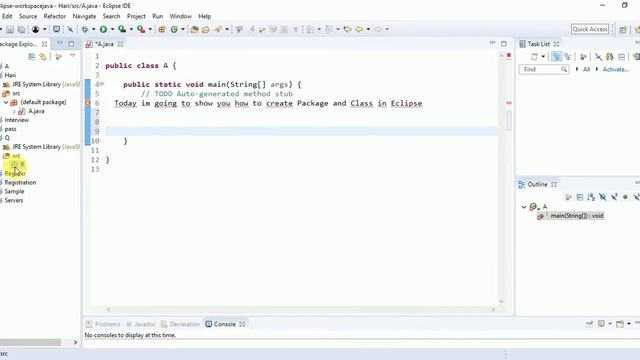Click the Hide Completed Tasks icon

tap(598, 57)
